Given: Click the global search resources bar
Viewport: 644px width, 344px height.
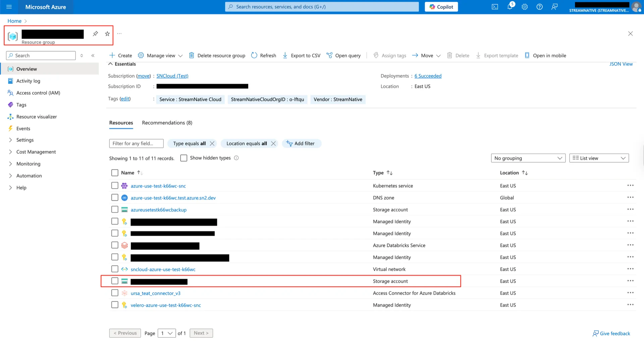Looking at the screenshot, I should [322, 7].
